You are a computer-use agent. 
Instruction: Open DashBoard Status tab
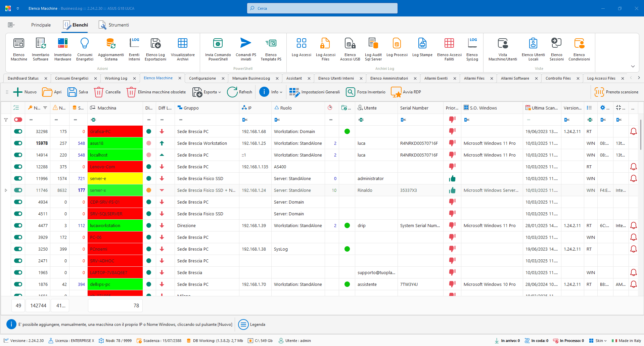click(23, 78)
